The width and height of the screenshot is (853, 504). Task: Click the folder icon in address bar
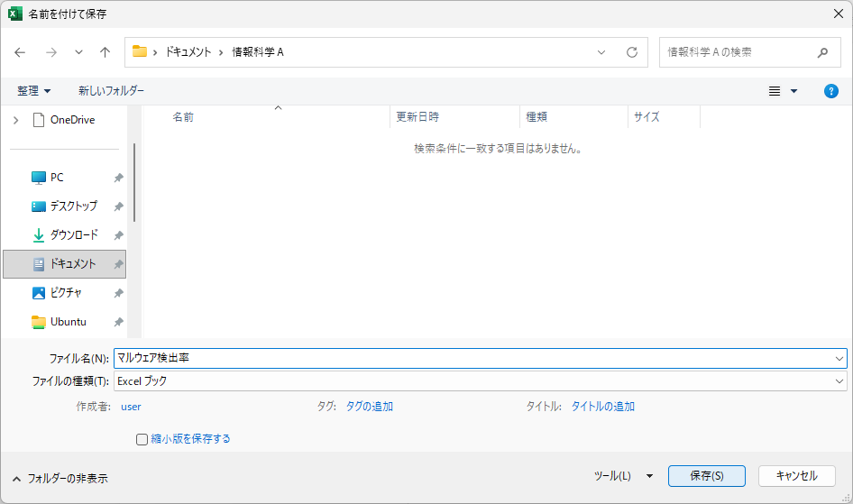coord(140,51)
